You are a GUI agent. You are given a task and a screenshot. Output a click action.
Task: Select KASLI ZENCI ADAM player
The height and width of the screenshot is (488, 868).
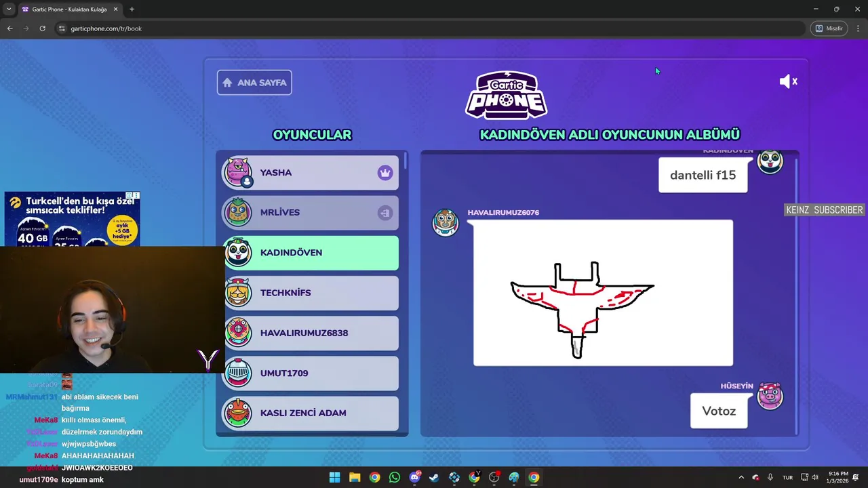click(311, 413)
